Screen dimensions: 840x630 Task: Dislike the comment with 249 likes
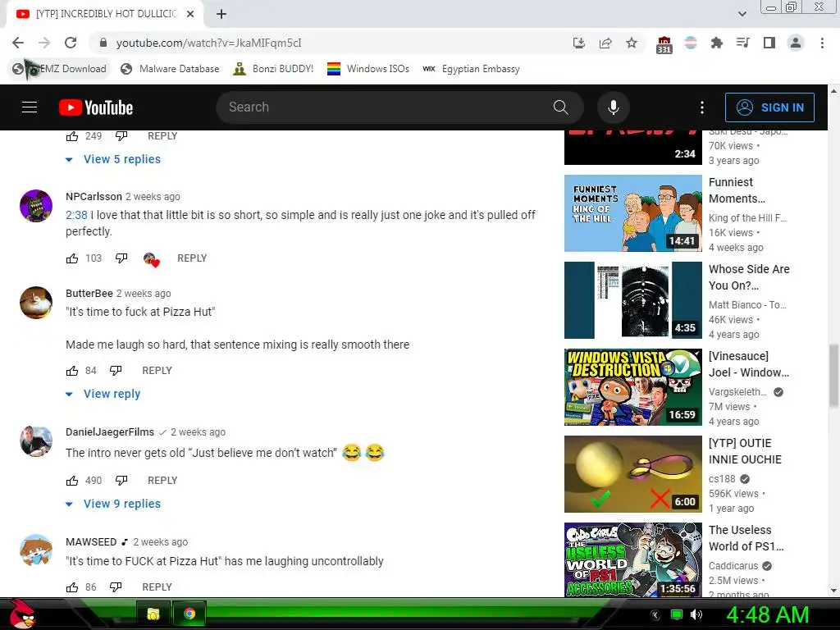point(121,136)
